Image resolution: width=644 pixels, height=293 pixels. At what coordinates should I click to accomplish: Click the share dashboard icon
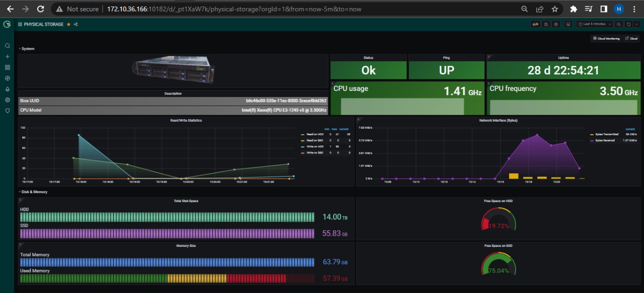[76, 24]
